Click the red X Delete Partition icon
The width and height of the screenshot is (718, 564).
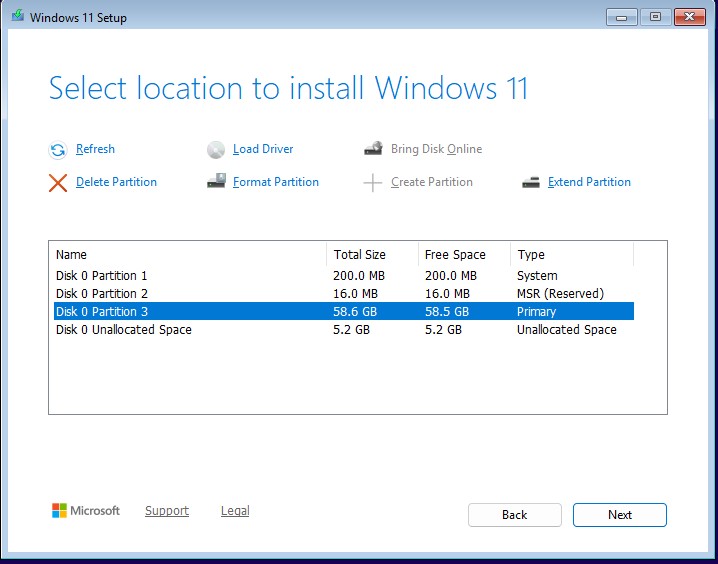click(58, 183)
